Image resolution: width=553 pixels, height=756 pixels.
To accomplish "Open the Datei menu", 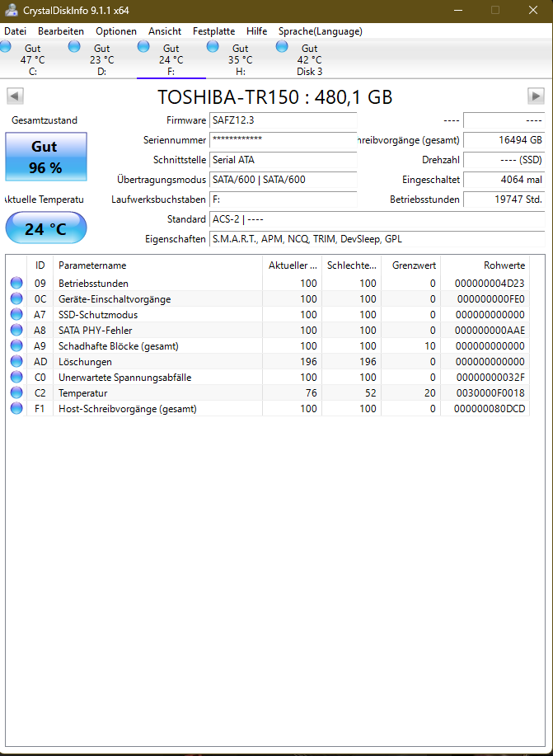I will pyautogui.click(x=15, y=31).
